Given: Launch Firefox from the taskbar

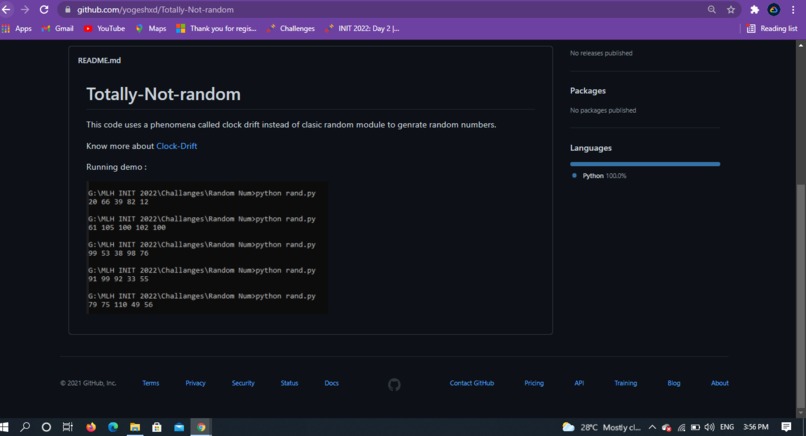Looking at the screenshot, I should click(x=91, y=427).
